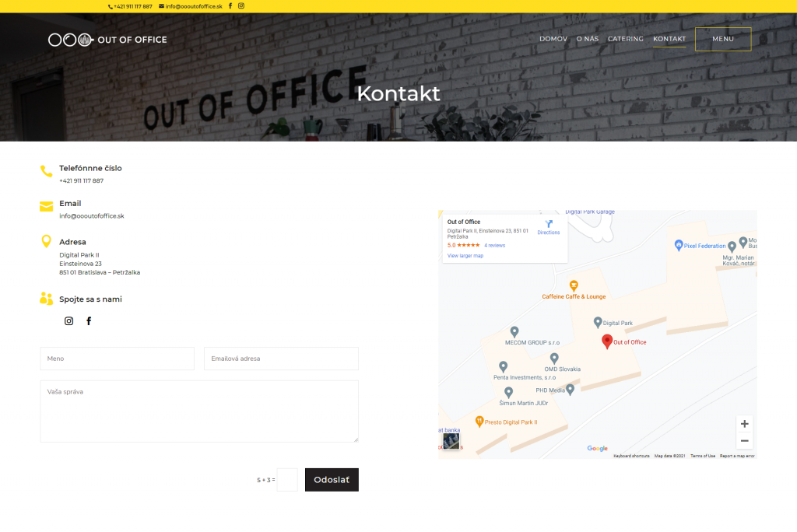Open Instagram under Spojte sa s nami
Image resolution: width=797 pixels, height=532 pixels.
point(68,321)
